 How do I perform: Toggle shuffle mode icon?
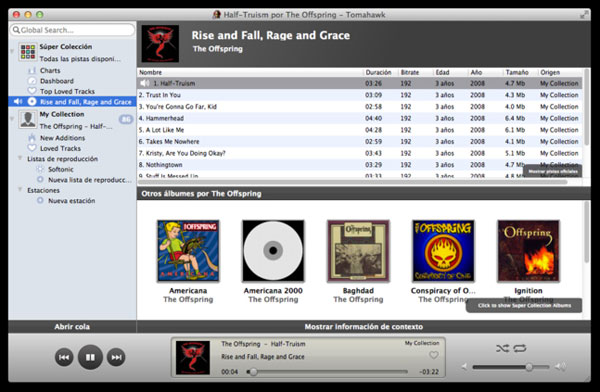pos(502,348)
